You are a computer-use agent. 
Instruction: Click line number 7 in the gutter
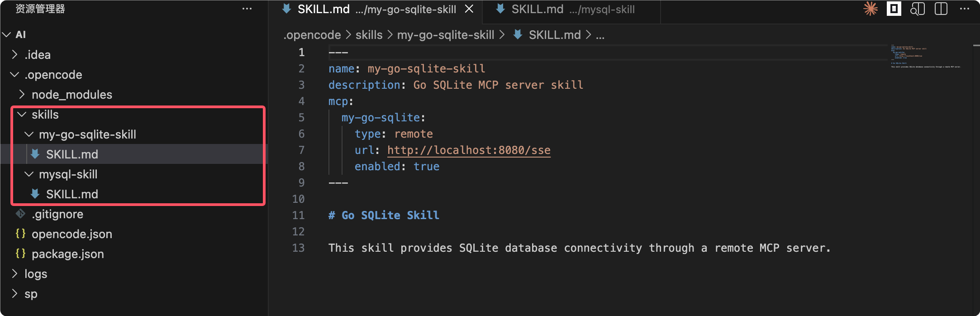301,150
